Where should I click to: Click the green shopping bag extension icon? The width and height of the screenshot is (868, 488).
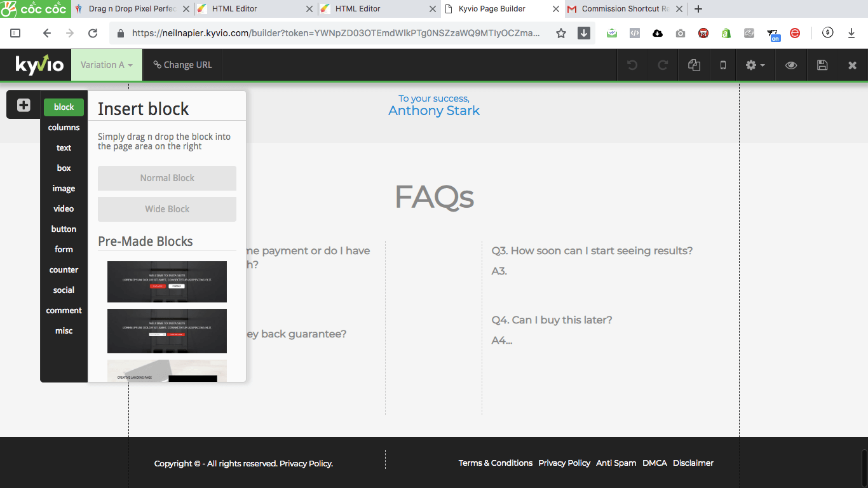click(726, 33)
